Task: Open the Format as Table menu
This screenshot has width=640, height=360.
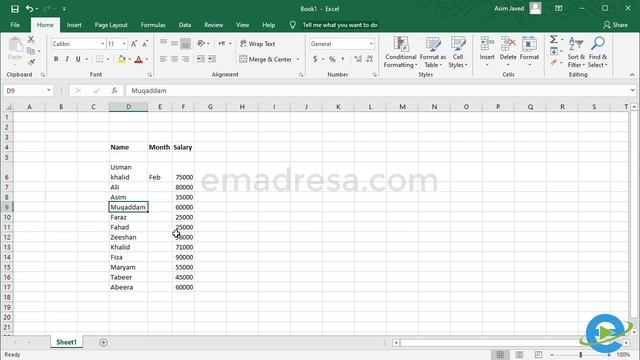Action: pyautogui.click(x=433, y=52)
